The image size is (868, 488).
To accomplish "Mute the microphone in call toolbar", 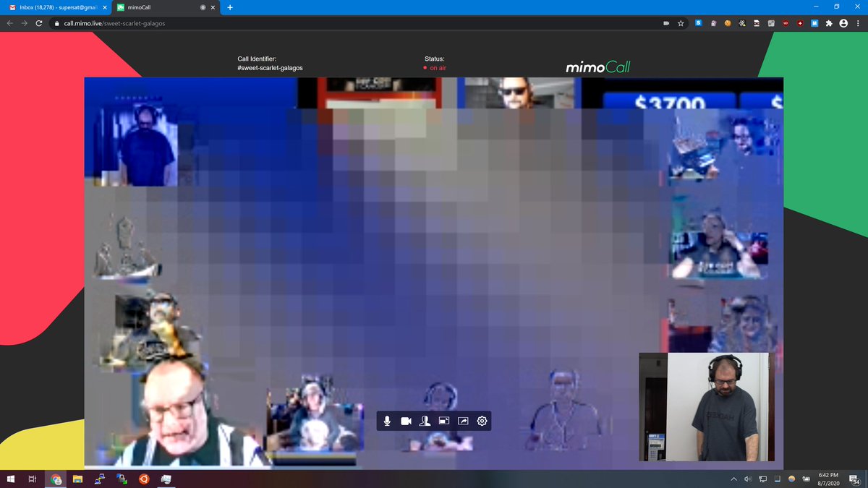I will [x=387, y=421].
